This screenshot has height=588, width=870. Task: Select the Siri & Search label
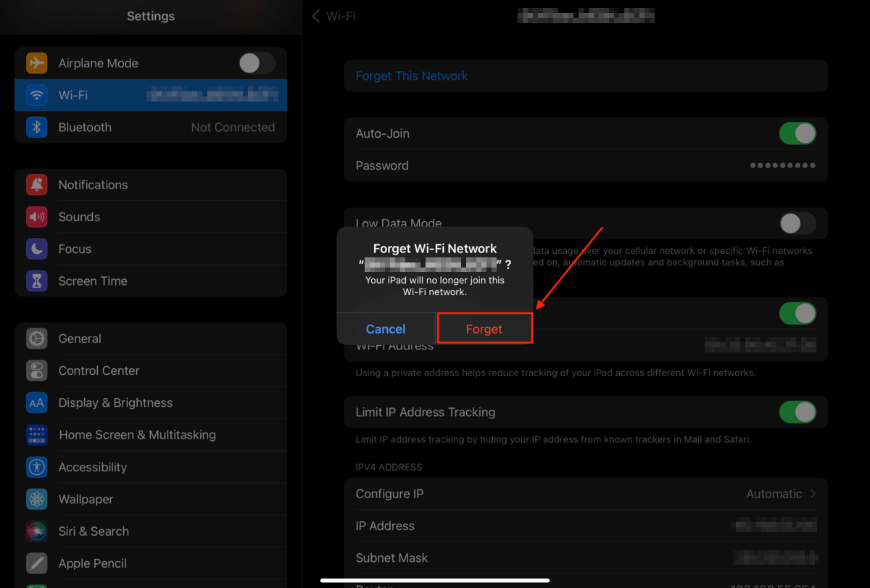tap(94, 531)
